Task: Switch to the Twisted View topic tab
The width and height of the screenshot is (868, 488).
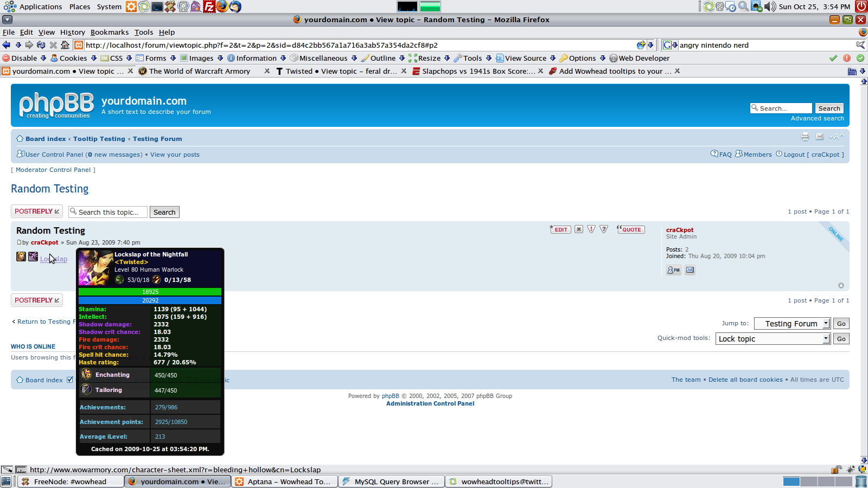Action: tap(341, 71)
